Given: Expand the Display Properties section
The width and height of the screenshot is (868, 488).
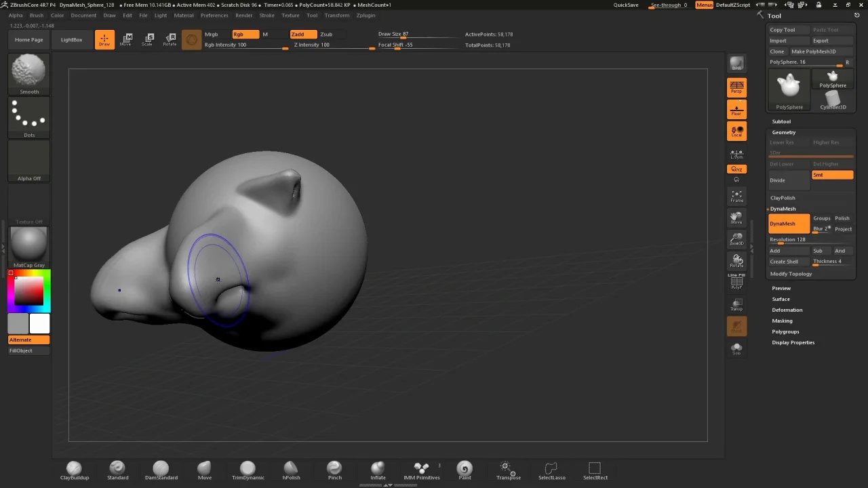Looking at the screenshot, I should [793, 342].
